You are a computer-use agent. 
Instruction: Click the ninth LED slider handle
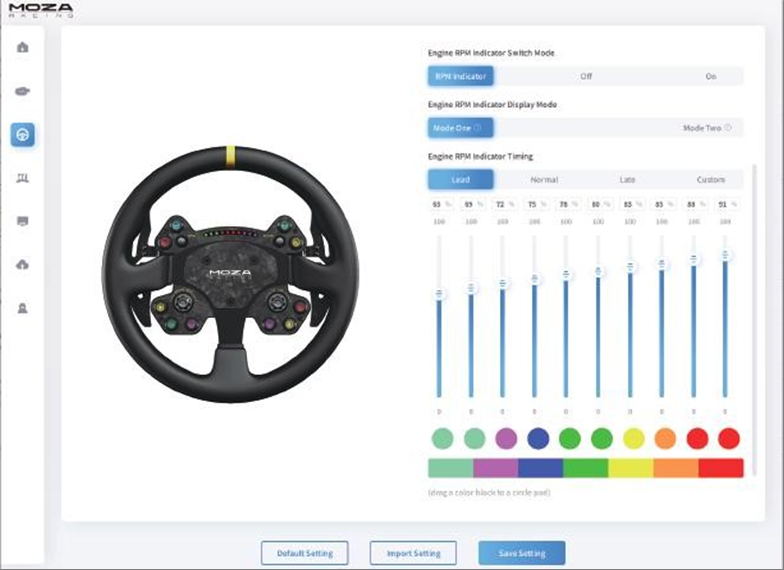(694, 259)
